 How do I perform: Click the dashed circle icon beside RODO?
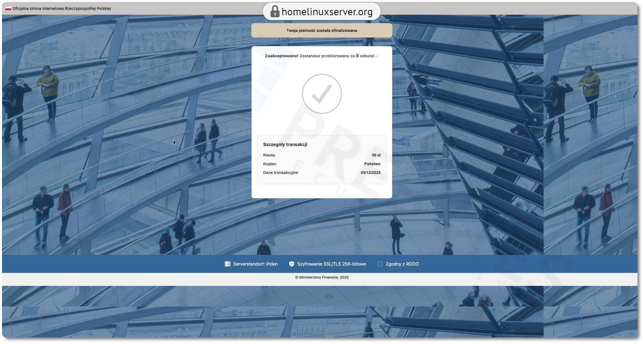click(x=380, y=264)
